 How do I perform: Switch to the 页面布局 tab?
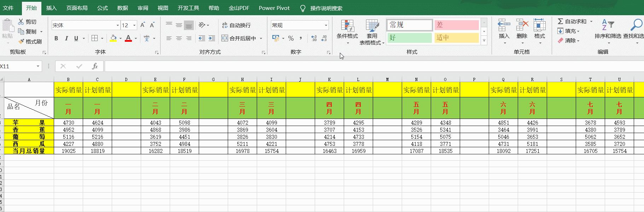tap(77, 8)
